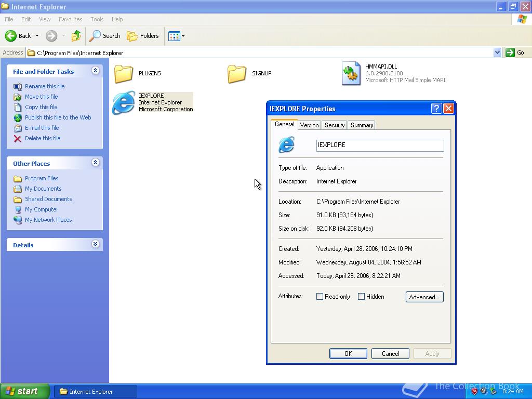Open the File menu
Screen dimensions: 532x399
tap(9, 19)
